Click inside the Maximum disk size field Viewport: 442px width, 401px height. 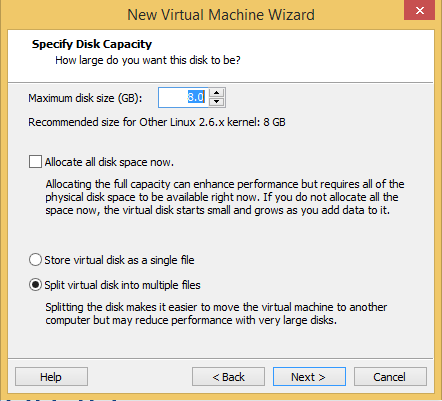tap(183, 97)
